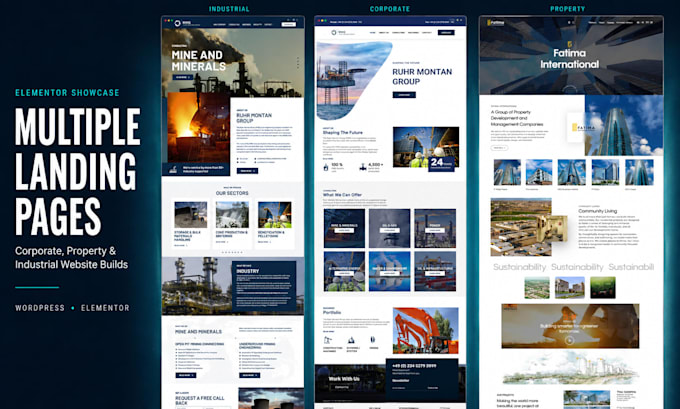Viewport: 680px width, 409px height.
Task: Open the Storage & Bulk Materials Handling sector image
Action: point(191,215)
